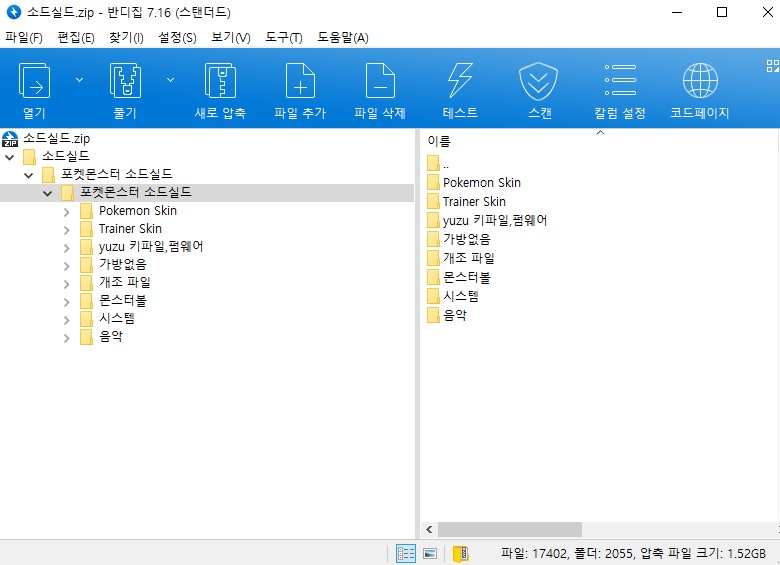
Task: Collapse the top-level 소드실드 tree folder
Action: pyautogui.click(x=9, y=157)
